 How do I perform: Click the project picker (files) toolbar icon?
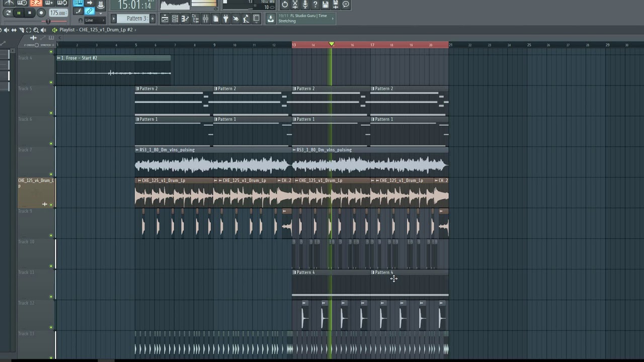coord(216,19)
